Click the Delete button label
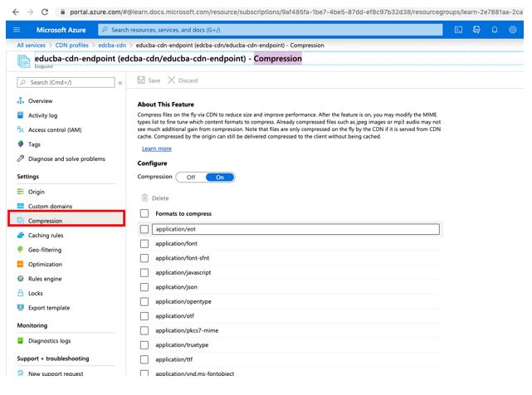Viewport: 532px width, 395px height. click(160, 198)
